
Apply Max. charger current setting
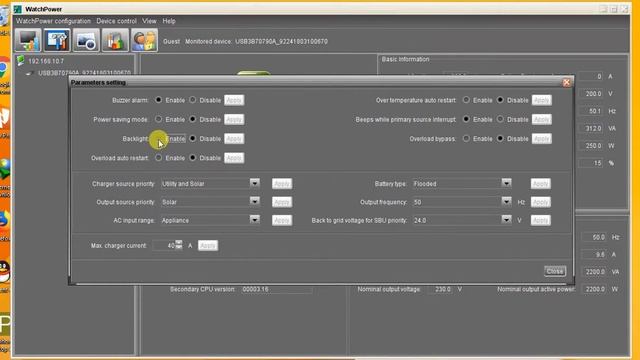click(x=208, y=246)
